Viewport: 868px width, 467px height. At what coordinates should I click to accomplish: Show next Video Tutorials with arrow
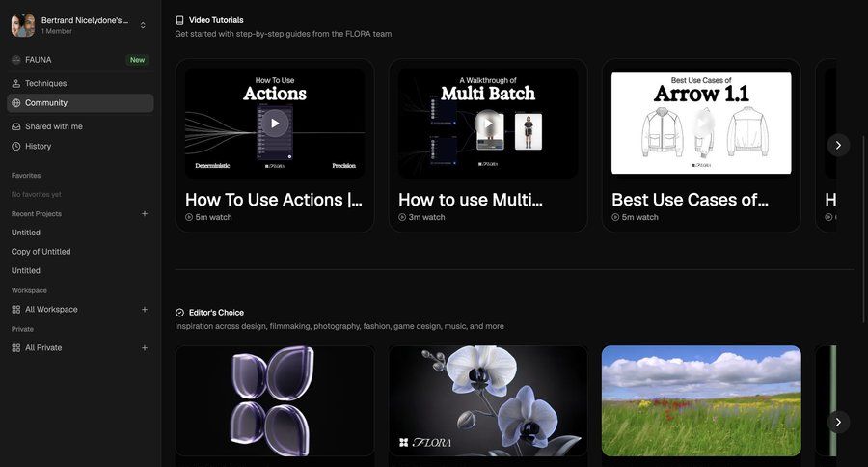838,145
